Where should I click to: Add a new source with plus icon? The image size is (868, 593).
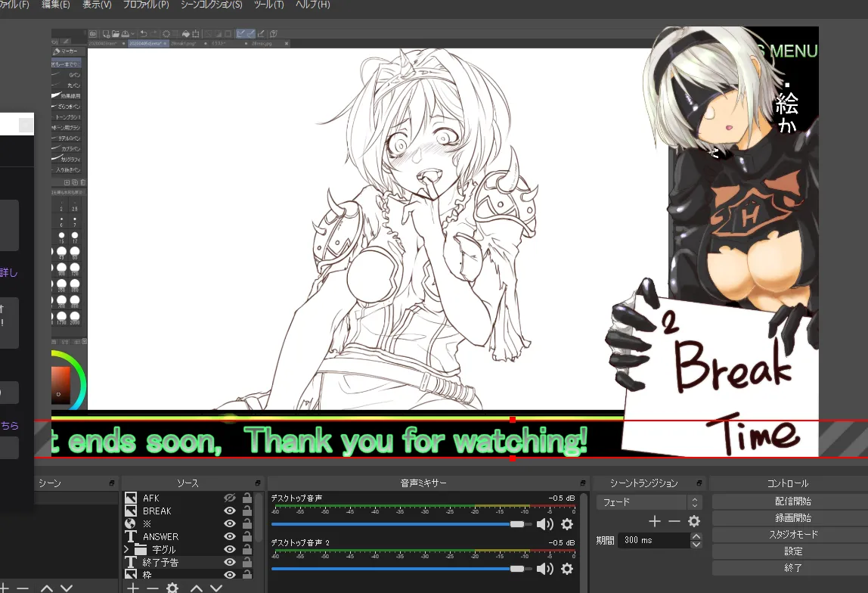pos(133,588)
